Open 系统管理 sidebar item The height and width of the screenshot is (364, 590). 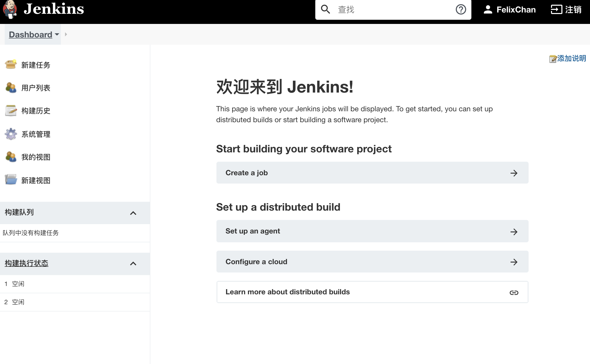coord(36,134)
